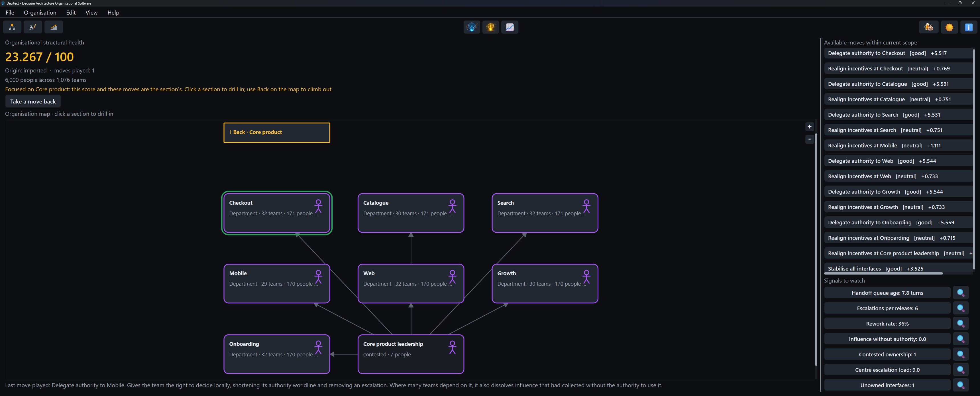Open the File menu

(10, 13)
